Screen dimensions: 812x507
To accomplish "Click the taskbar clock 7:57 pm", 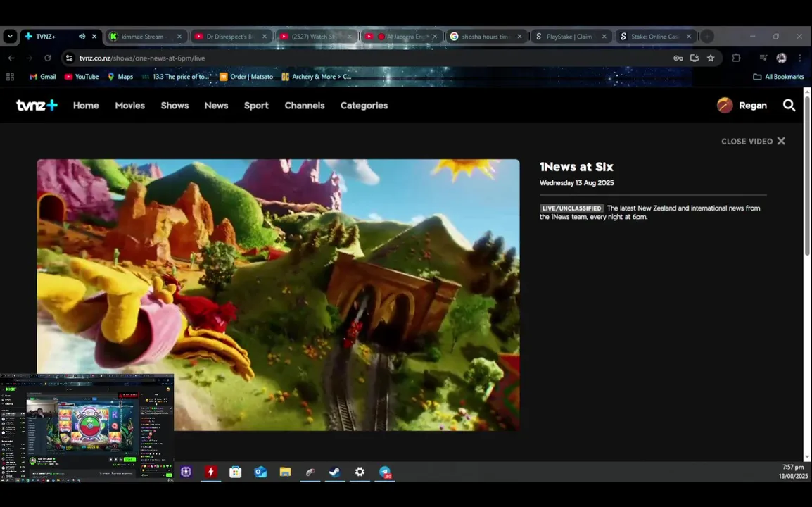I will pos(793,467).
